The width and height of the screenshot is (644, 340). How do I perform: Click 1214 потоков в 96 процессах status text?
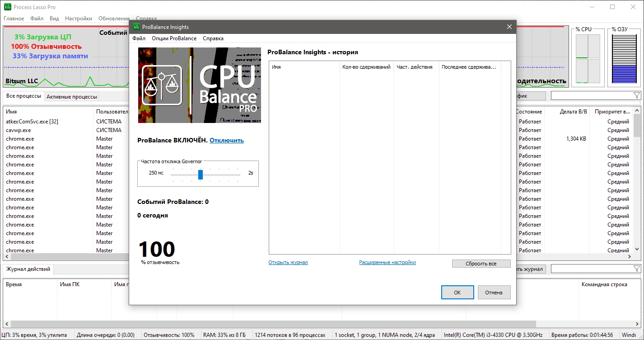[290, 335]
